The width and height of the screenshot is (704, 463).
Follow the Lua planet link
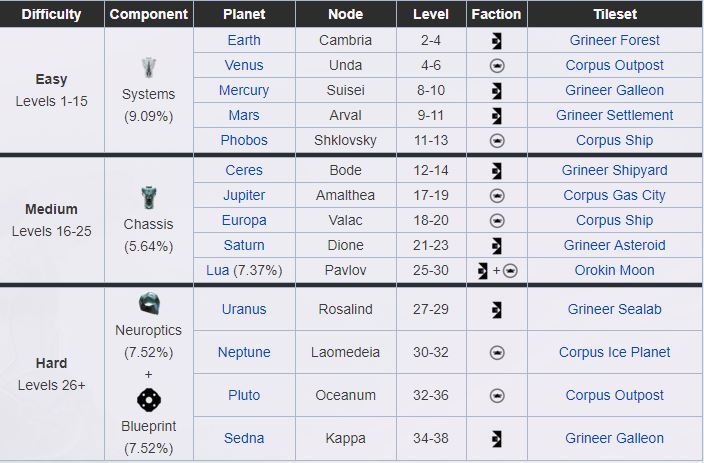[218, 270]
